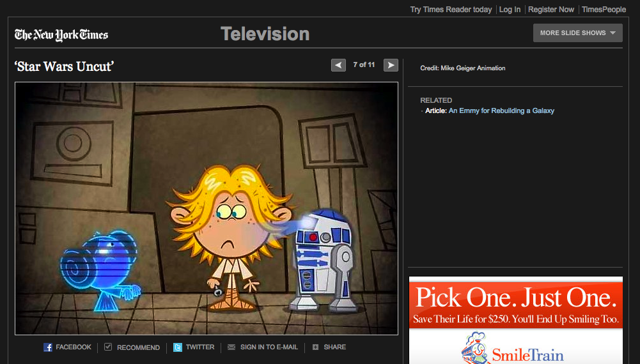Click the Twitter bird icon

(178, 347)
